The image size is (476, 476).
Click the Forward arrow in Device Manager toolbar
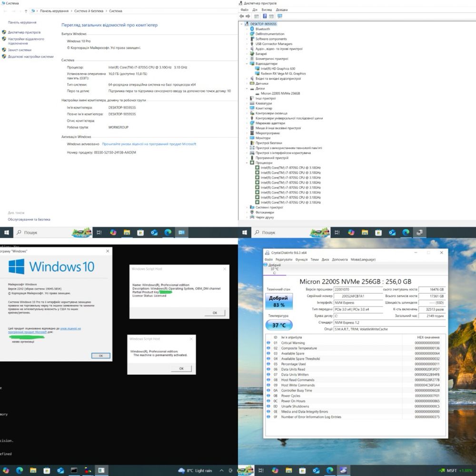click(248, 16)
